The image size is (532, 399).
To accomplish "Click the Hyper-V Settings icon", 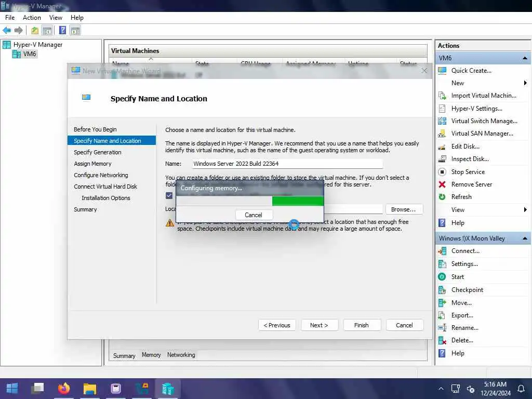I will pos(442,109).
